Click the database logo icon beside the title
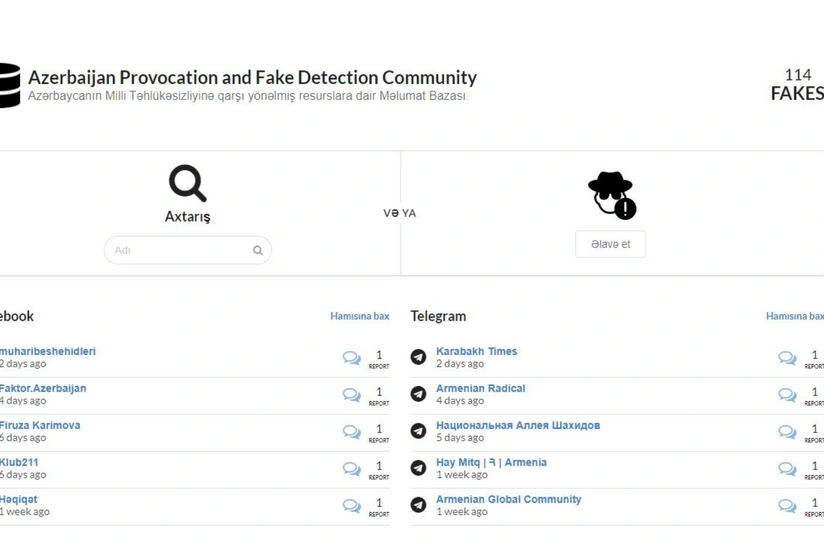This screenshot has height=550, width=824. 9,85
